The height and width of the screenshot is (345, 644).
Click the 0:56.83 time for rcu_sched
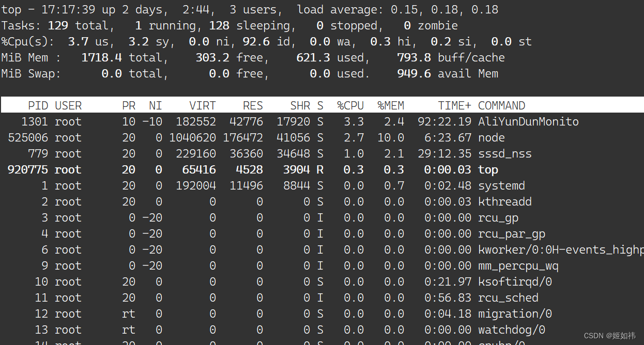point(448,298)
